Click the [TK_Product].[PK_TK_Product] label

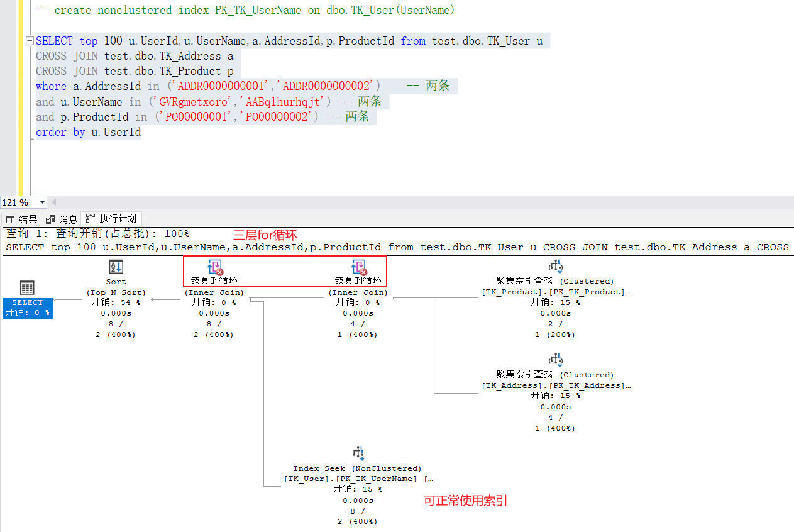tap(556, 292)
